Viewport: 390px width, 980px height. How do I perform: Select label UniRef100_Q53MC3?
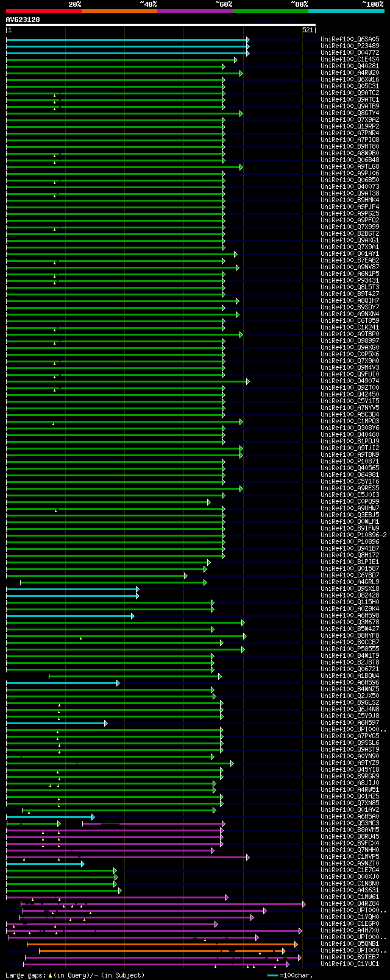(350, 823)
